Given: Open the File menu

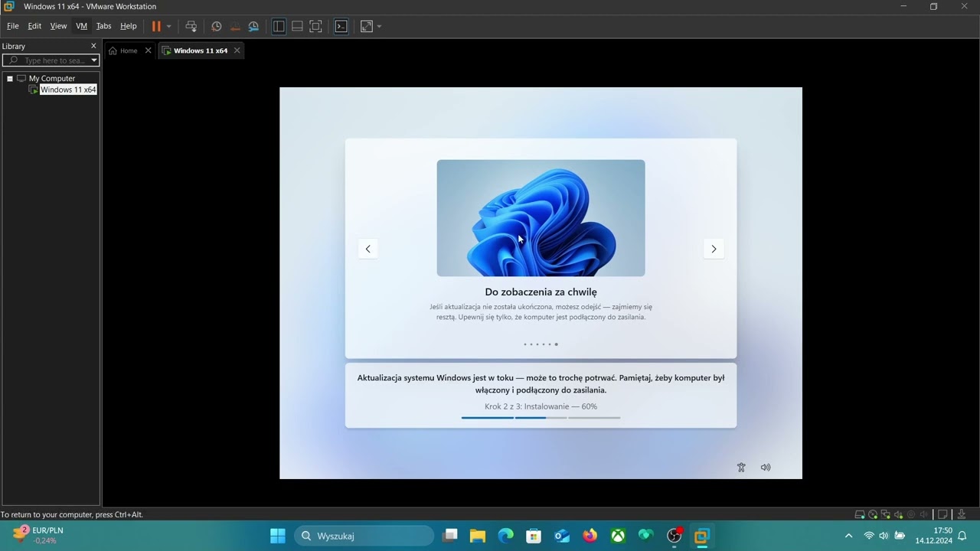Looking at the screenshot, I should click(x=13, y=26).
